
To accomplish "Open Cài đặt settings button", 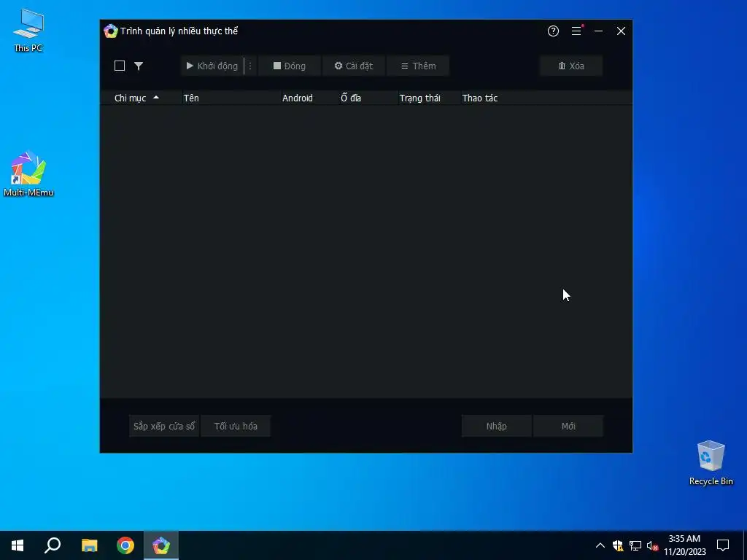I will click(x=354, y=66).
